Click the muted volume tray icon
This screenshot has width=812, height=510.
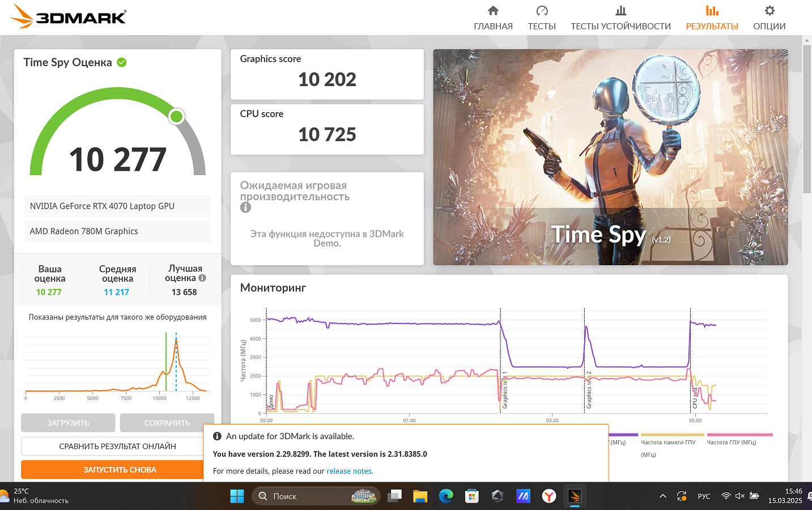[740, 496]
